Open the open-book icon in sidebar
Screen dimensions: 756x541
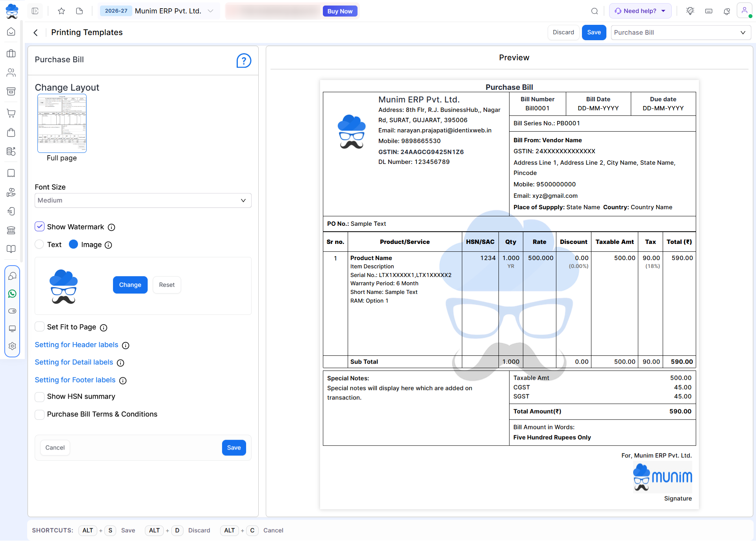pyautogui.click(x=11, y=249)
